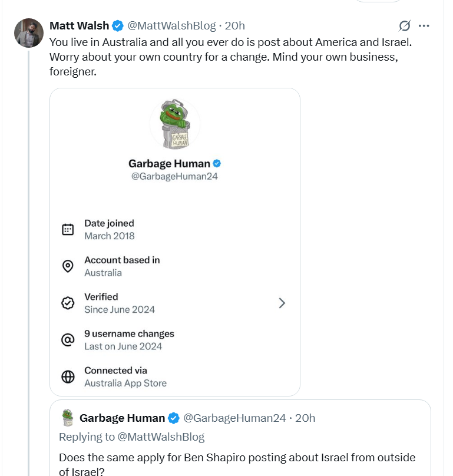Open the Verified Since June 2024 row
Viewport: 453px width, 476px height.
pyautogui.click(x=175, y=303)
